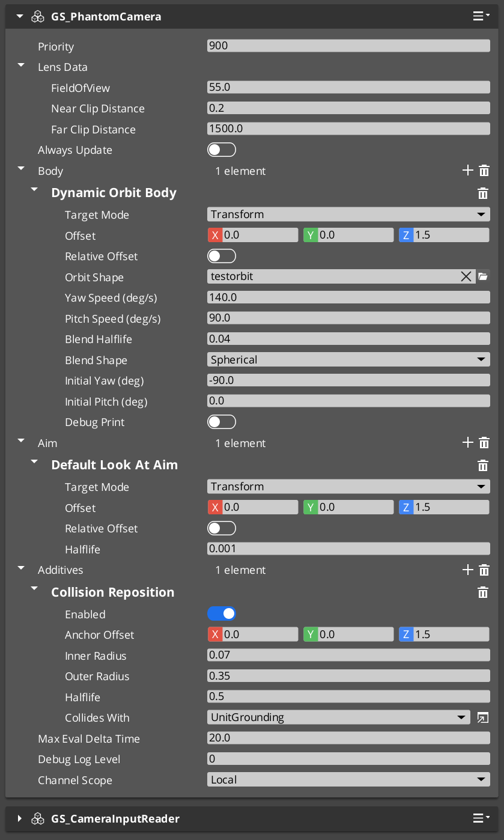Image resolution: width=504 pixels, height=840 pixels.
Task: Edit Initial Yaw value -90.0
Action: tap(348, 380)
